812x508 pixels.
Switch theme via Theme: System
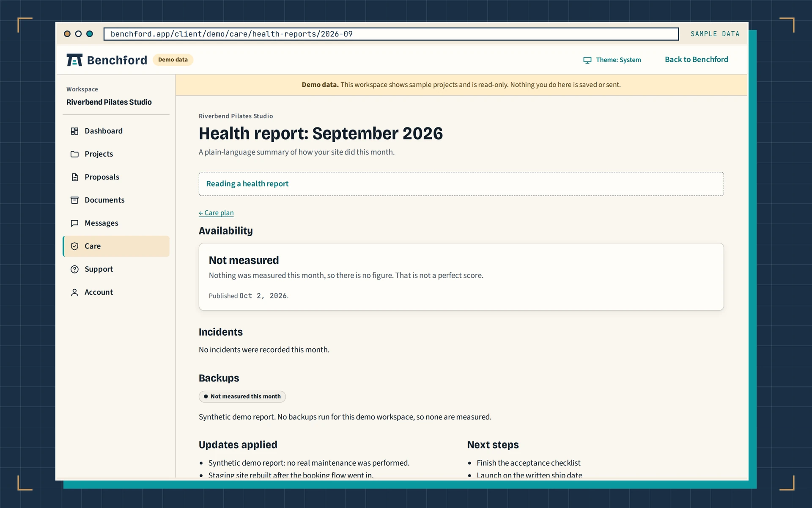point(612,60)
